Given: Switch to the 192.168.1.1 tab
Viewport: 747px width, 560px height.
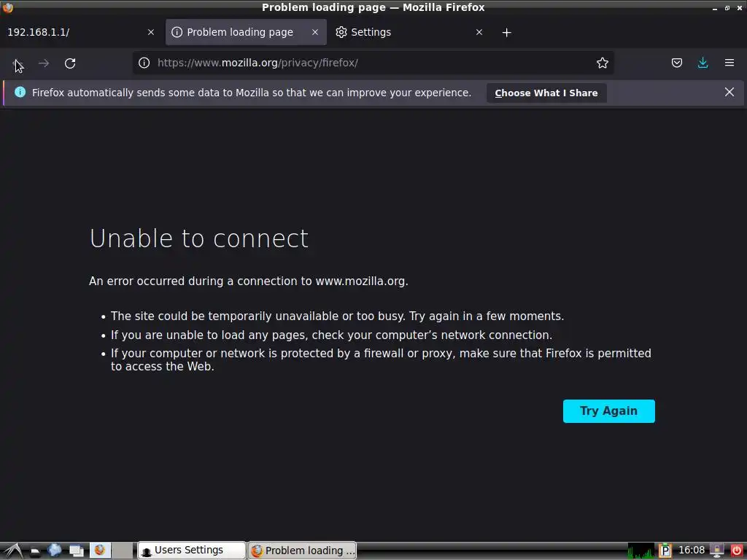Looking at the screenshot, I should click(81, 32).
